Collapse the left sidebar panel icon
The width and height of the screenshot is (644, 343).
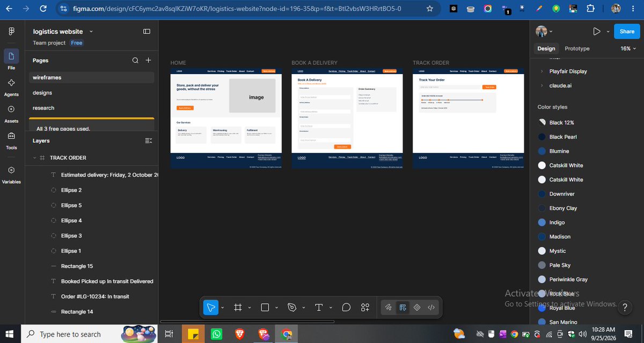147,32
